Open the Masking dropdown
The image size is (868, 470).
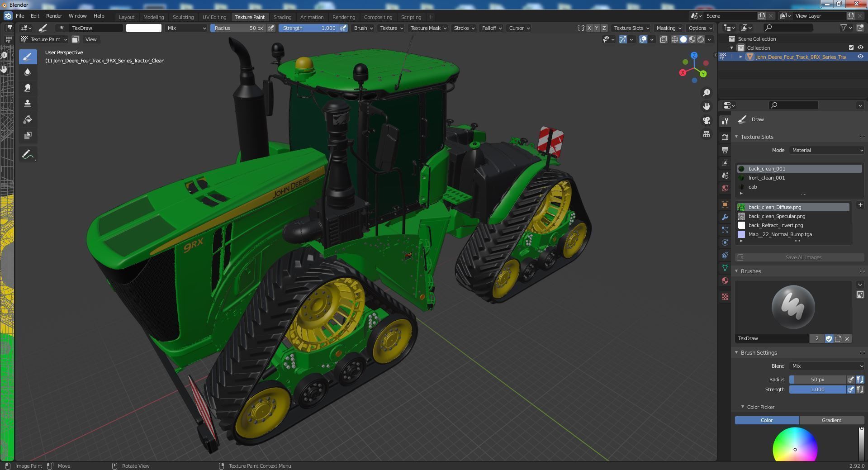(x=669, y=28)
